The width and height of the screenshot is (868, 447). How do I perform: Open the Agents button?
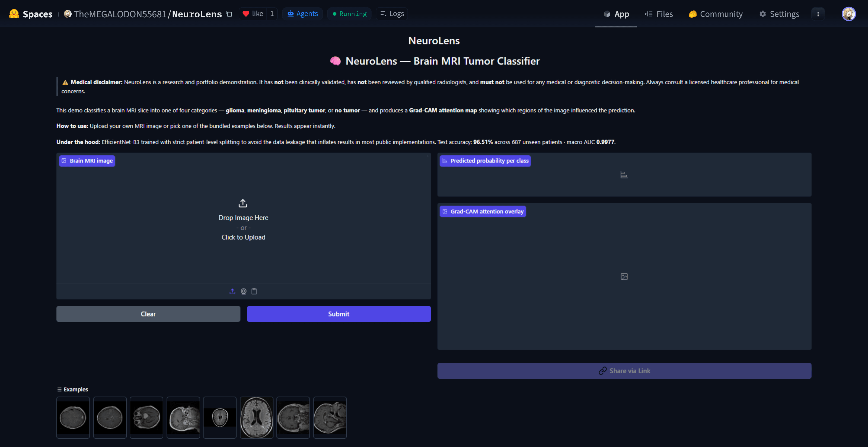303,14
